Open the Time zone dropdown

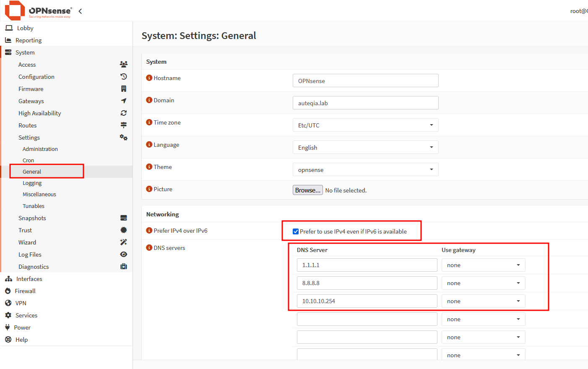pyautogui.click(x=365, y=125)
